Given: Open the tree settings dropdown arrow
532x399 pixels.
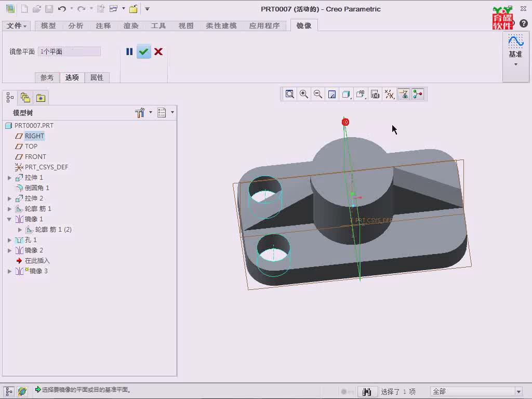Looking at the screenshot, I should pyautogui.click(x=151, y=112).
